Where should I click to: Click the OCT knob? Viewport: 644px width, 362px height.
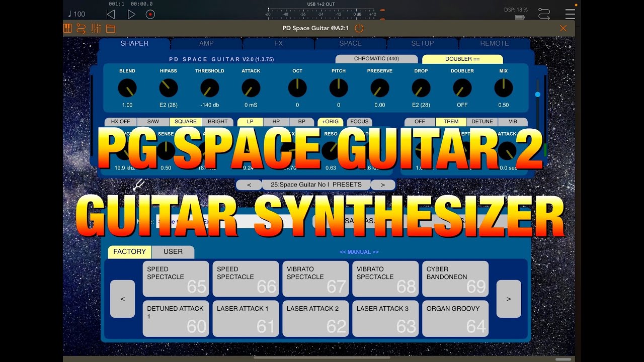tap(297, 88)
